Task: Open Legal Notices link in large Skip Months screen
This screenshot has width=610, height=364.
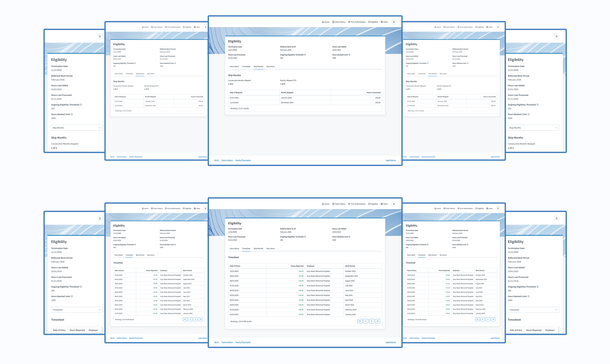Action: click(x=390, y=160)
